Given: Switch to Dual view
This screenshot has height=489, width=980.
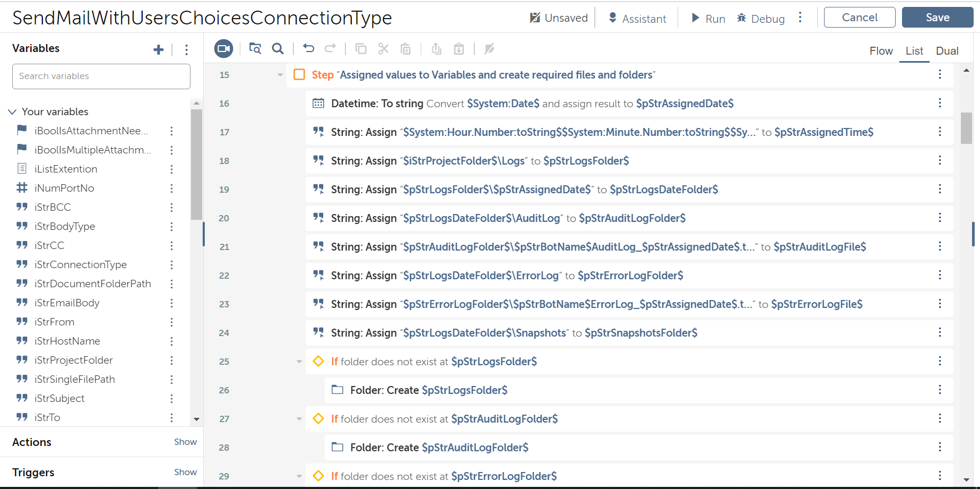Looking at the screenshot, I should 947,51.
